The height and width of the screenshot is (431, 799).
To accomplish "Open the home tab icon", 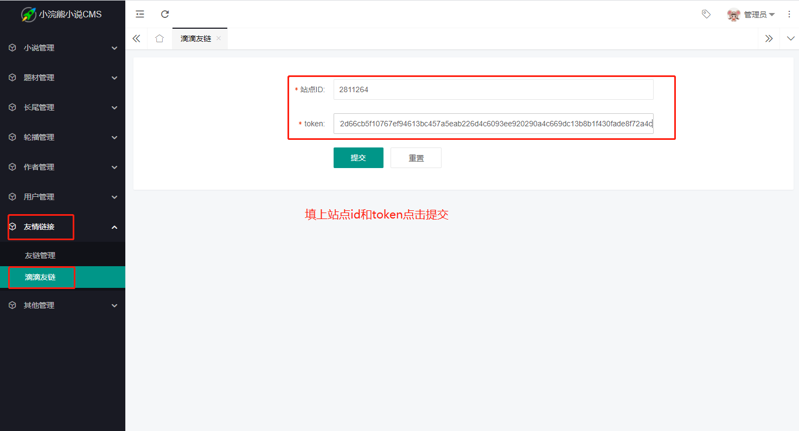I will pyautogui.click(x=159, y=39).
